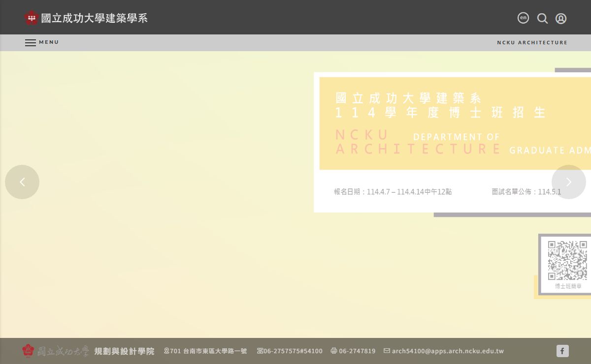Viewport: 591px width, 364px height.
Task: Click fax number 06-2747819
Action: (353, 351)
